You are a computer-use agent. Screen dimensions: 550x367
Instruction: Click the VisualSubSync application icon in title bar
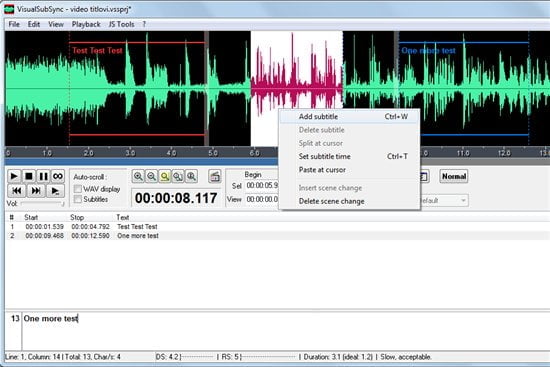click(x=9, y=9)
